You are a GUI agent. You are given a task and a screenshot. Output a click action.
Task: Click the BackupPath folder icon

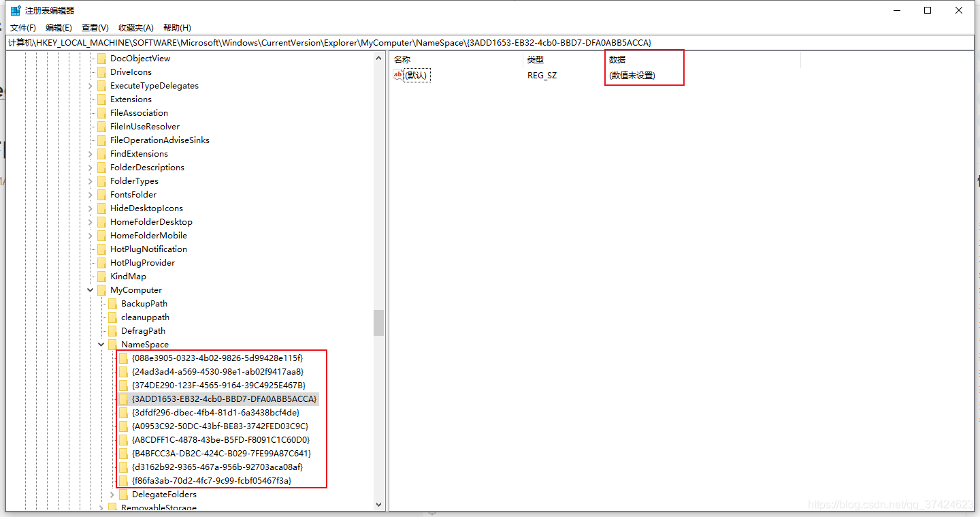click(x=113, y=304)
